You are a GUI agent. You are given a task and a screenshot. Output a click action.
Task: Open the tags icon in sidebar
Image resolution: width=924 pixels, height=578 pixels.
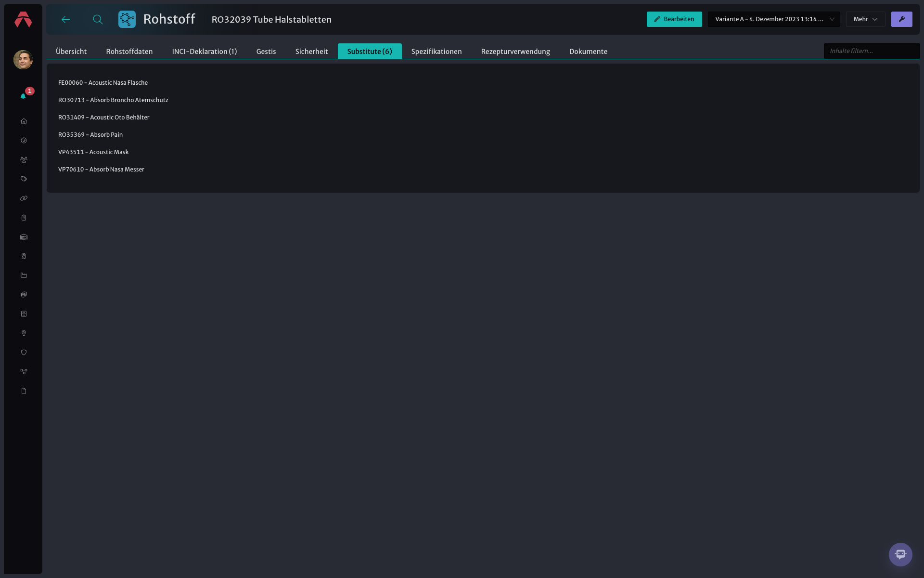pyautogui.click(x=24, y=179)
